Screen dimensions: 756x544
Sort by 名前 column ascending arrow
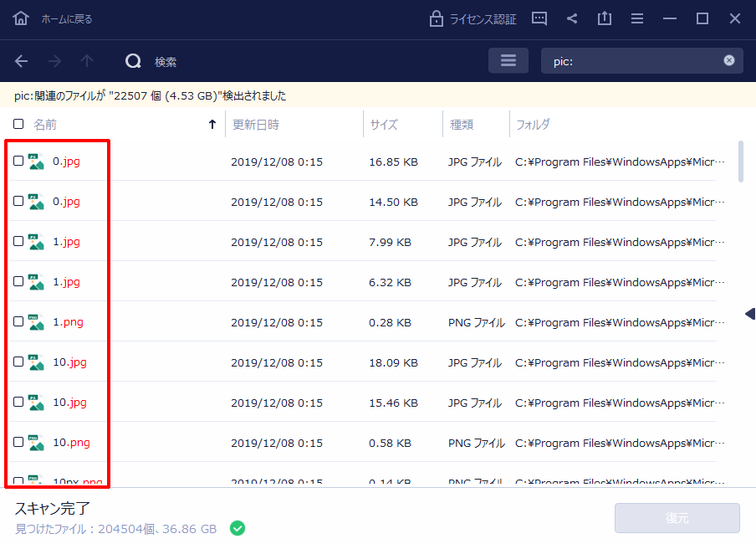pyautogui.click(x=212, y=125)
